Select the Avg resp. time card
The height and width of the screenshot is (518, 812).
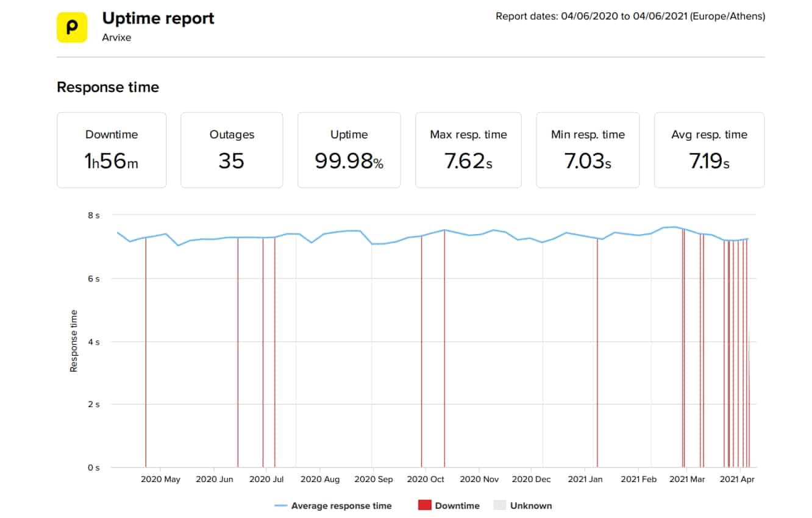(709, 150)
